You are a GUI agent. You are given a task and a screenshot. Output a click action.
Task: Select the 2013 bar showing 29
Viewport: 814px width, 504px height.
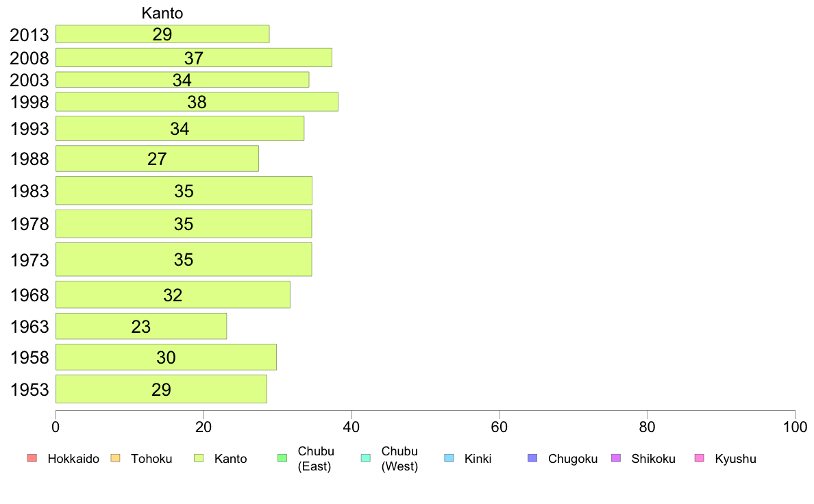(x=162, y=34)
